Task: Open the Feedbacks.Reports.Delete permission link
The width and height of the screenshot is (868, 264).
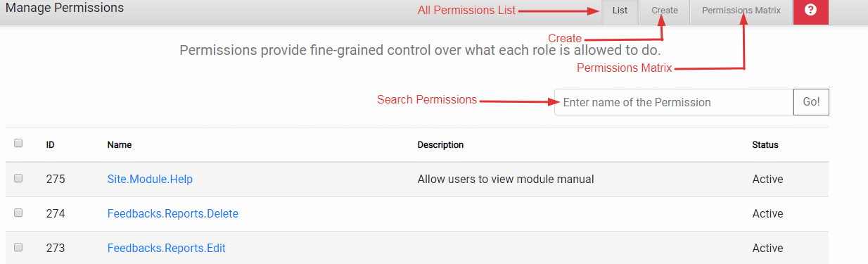Action: coord(173,214)
